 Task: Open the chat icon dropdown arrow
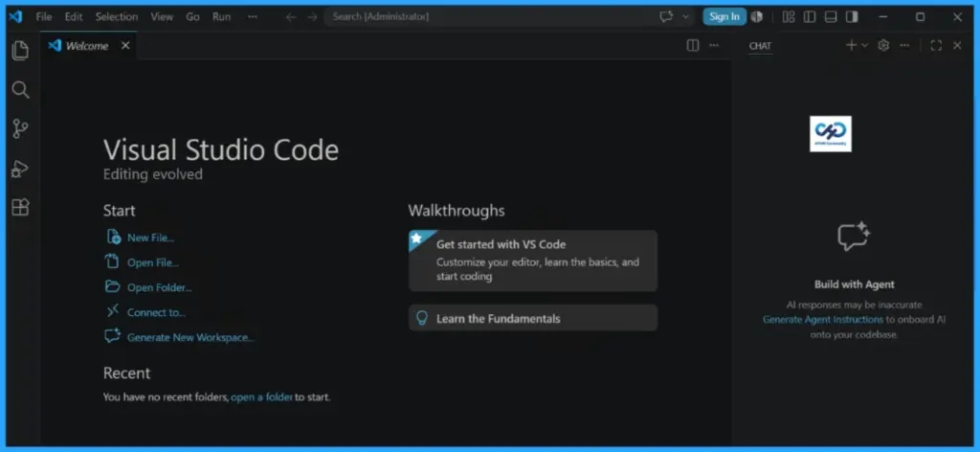[x=685, y=17]
